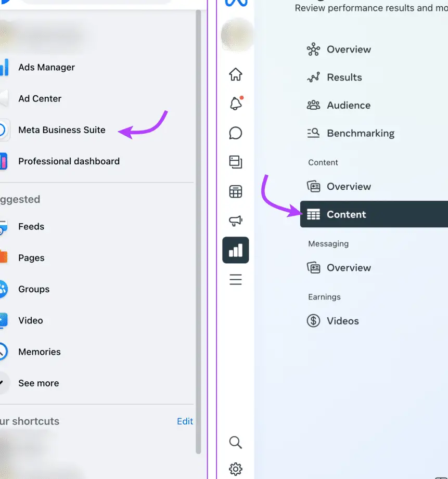Go to Groups
The height and width of the screenshot is (479, 448).
click(x=34, y=289)
